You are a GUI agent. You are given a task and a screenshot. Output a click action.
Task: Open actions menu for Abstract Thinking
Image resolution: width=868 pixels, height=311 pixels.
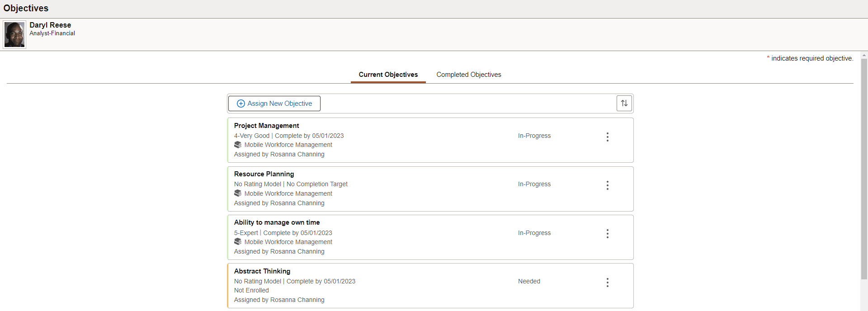pos(607,283)
